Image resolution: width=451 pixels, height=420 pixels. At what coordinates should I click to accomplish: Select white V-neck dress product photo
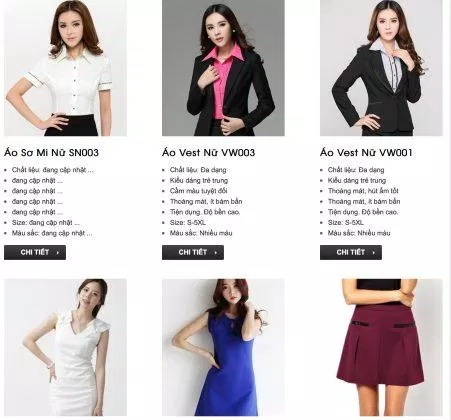point(65,347)
